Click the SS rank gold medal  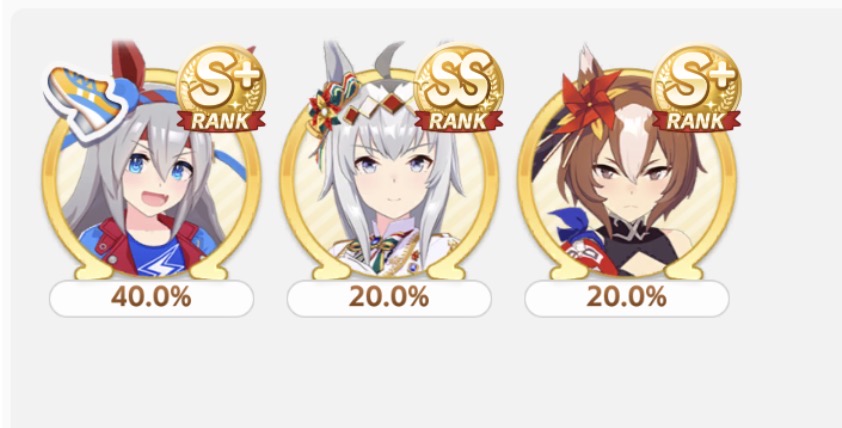459,88
